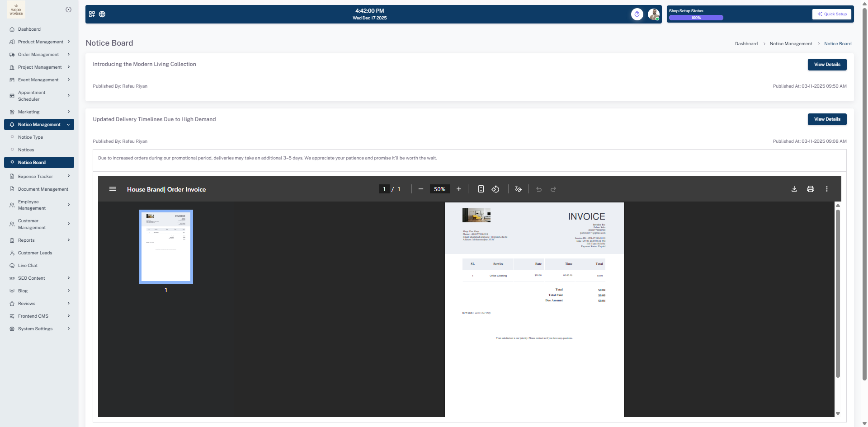Click the fit to page icon
The width and height of the screenshot is (868, 427).
pyautogui.click(x=481, y=189)
